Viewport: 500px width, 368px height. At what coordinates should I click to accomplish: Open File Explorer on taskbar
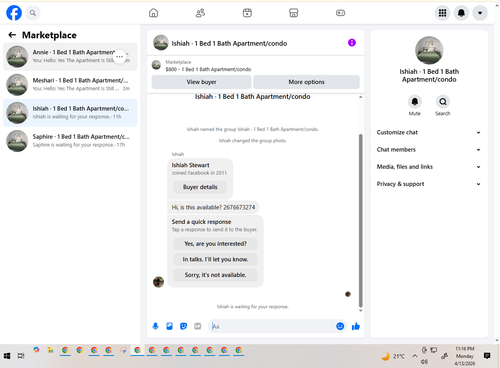[51, 350]
